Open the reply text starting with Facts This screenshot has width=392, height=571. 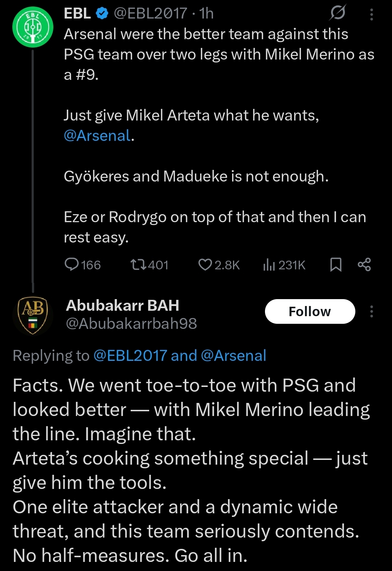pos(191,470)
